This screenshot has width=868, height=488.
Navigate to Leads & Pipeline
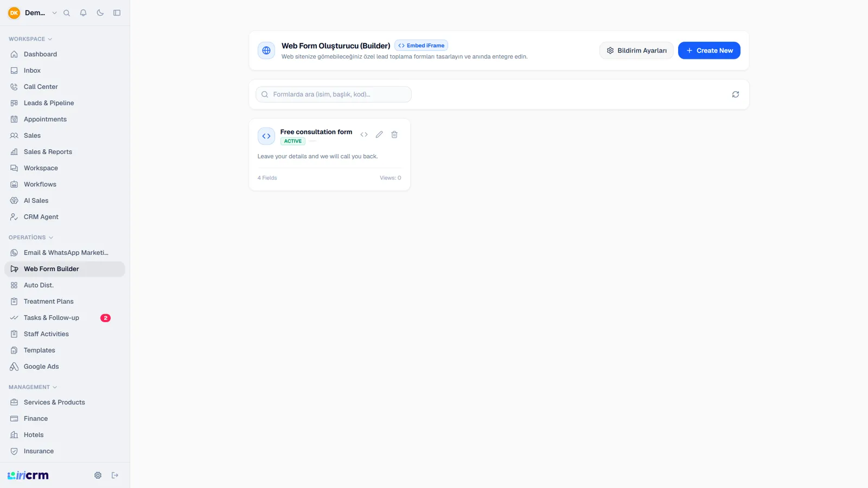[x=65, y=103]
